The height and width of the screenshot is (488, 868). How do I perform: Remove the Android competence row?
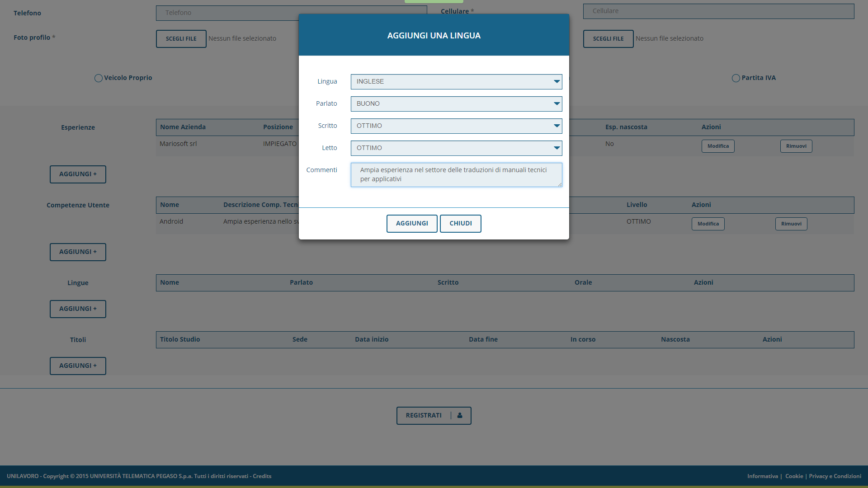pyautogui.click(x=791, y=224)
